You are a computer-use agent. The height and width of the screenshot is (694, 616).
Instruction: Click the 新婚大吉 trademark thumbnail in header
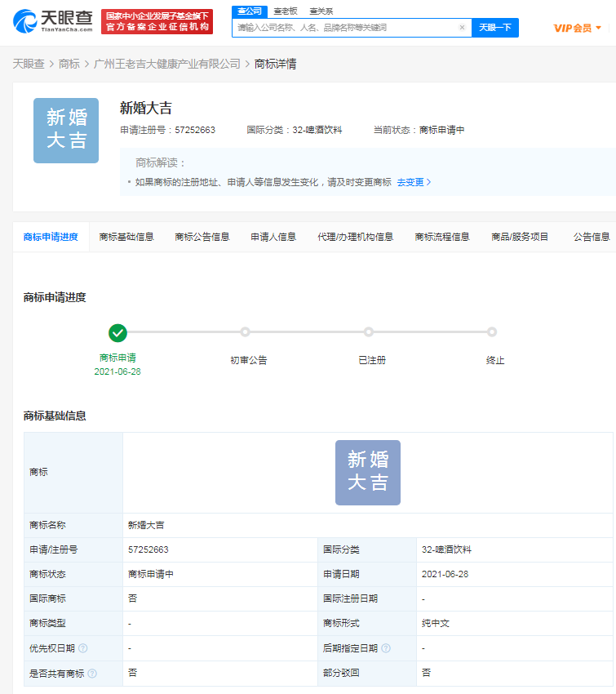(66, 131)
